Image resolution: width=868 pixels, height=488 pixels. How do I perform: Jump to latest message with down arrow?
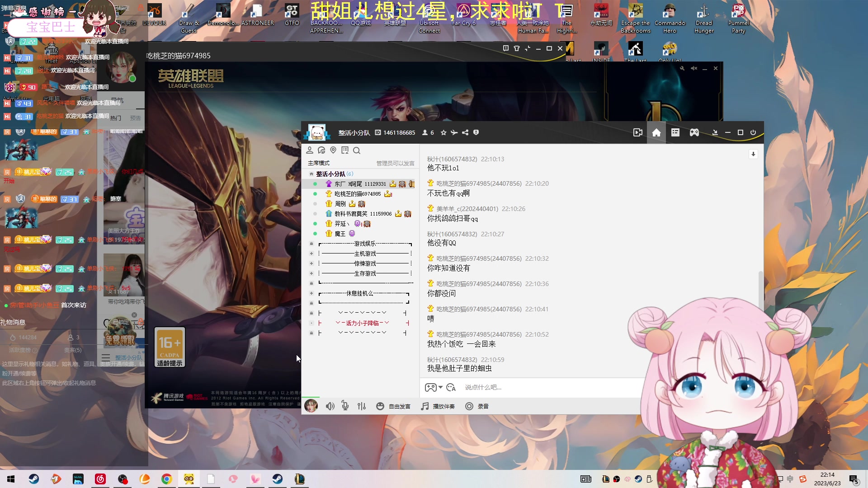tap(753, 154)
